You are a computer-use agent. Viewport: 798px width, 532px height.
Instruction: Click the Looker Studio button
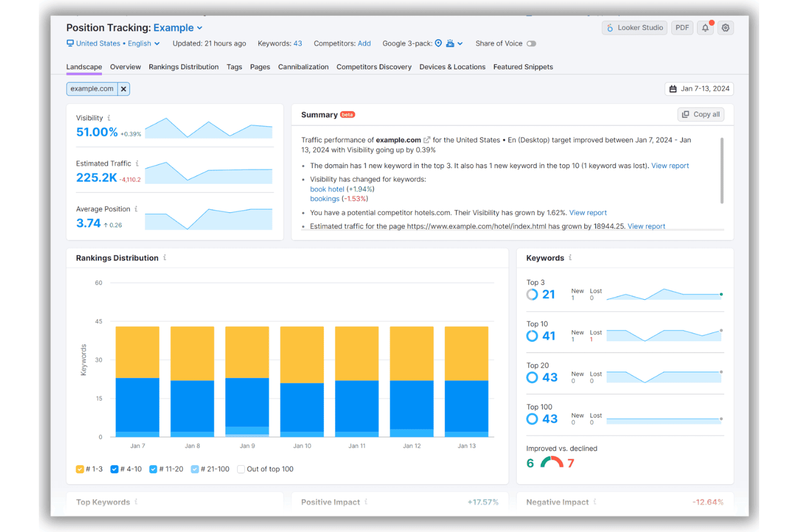pos(635,27)
